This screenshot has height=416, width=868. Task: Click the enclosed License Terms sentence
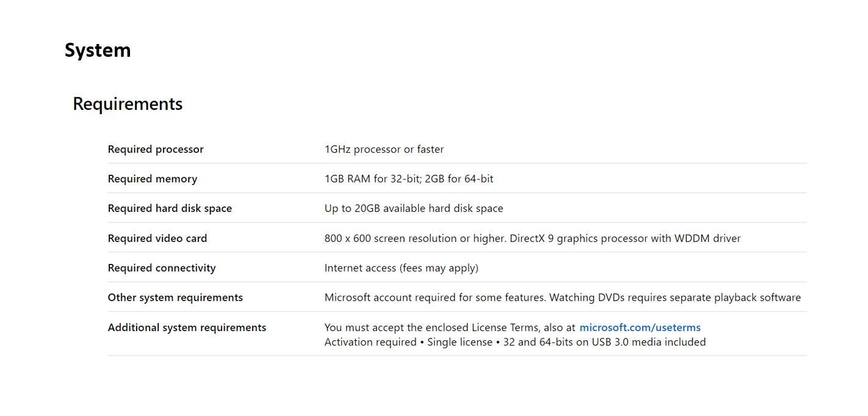point(449,327)
